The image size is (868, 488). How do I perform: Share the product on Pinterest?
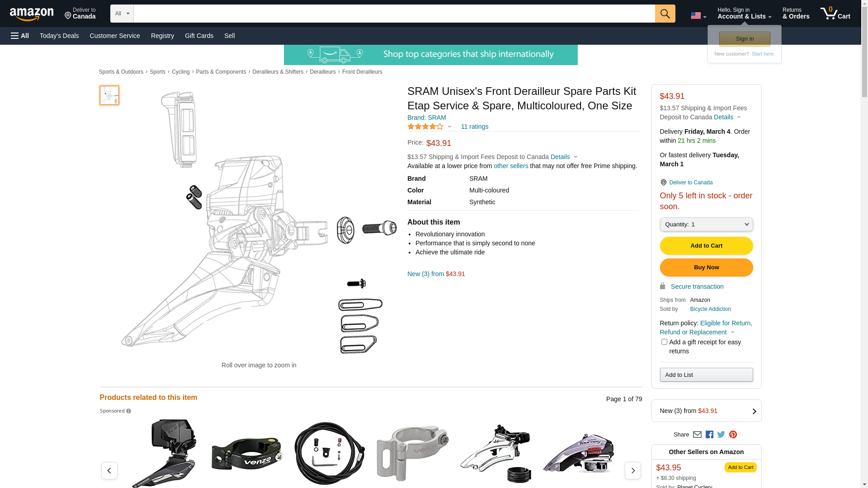coord(733,435)
